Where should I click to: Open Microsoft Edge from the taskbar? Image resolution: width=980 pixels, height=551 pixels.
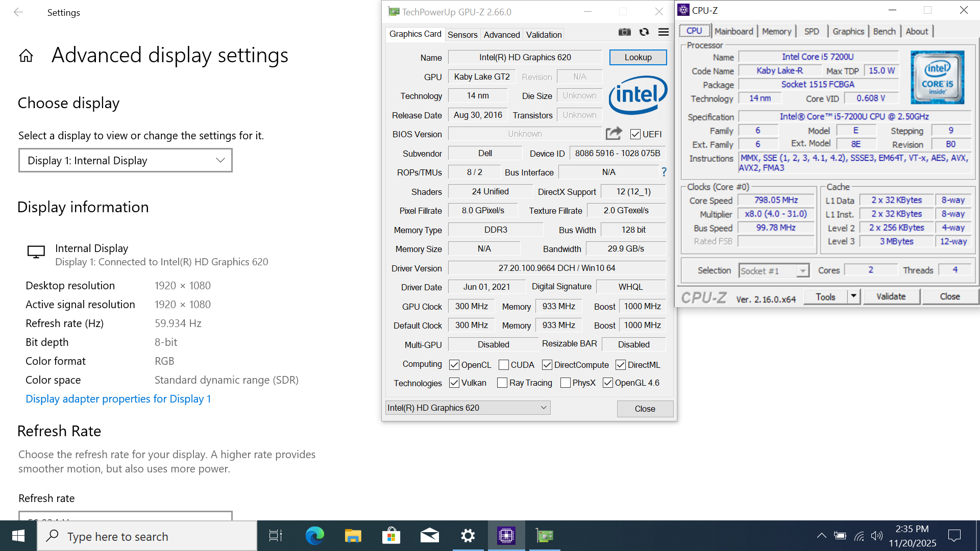tap(314, 536)
